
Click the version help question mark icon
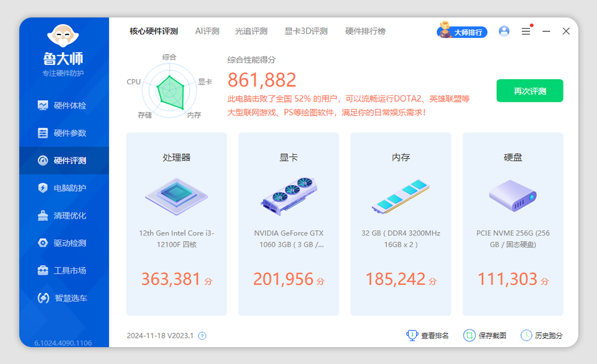pos(202,336)
